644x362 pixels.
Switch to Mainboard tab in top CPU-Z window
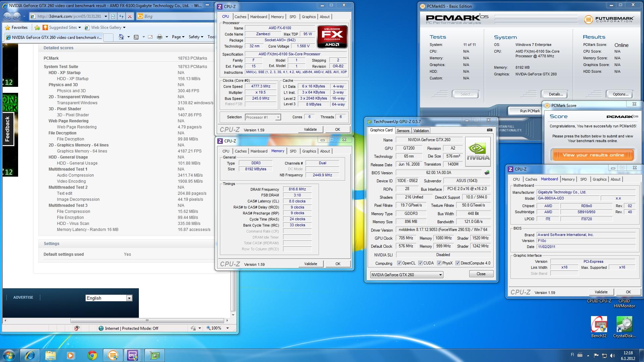click(259, 17)
